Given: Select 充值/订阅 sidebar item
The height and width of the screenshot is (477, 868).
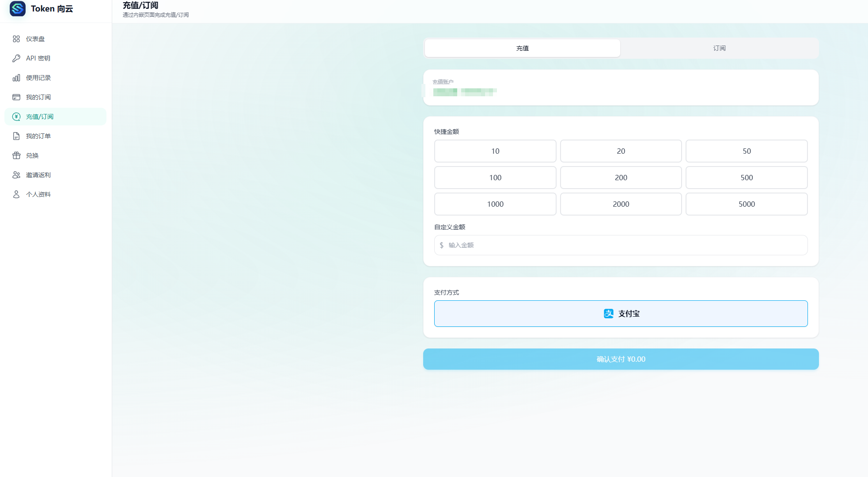Looking at the screenshot, I should [55, 117].
